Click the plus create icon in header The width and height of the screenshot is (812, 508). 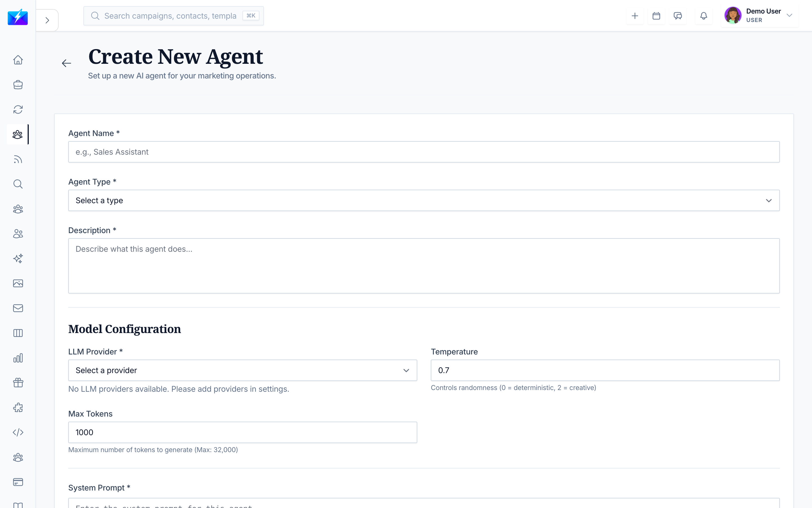click(635, 16)
